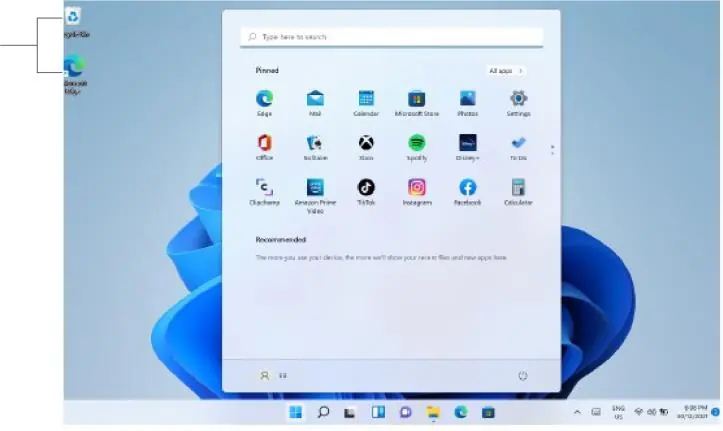Switch the ENG US input language
Viewport: 723px width, 431px height.
[618, 413]
